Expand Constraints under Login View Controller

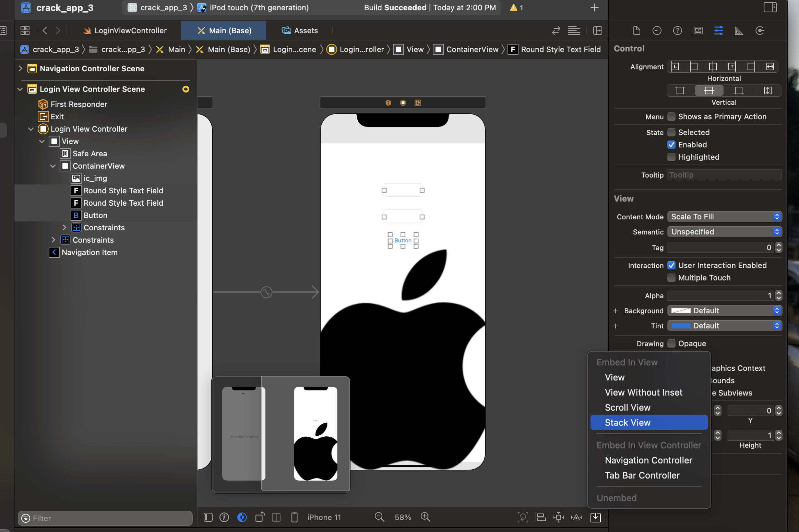(x=53, y=240)
